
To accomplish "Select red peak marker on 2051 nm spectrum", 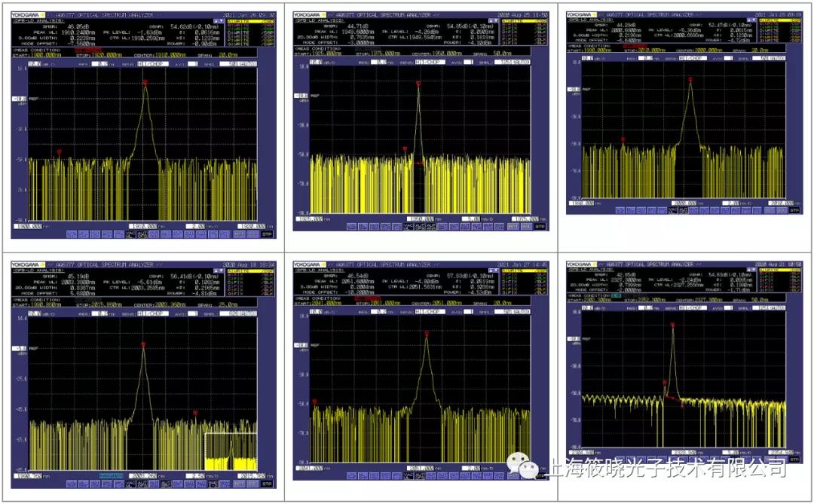I will 427,334.
